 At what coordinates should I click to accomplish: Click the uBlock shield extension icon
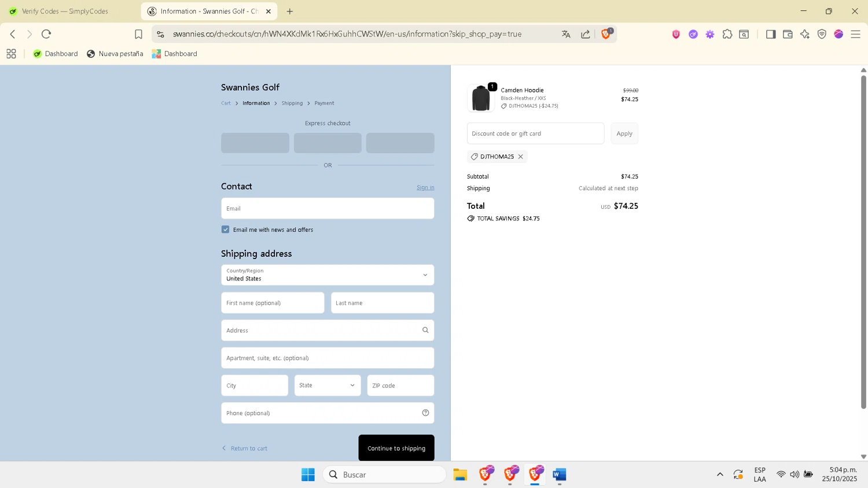tap(676, 34)
